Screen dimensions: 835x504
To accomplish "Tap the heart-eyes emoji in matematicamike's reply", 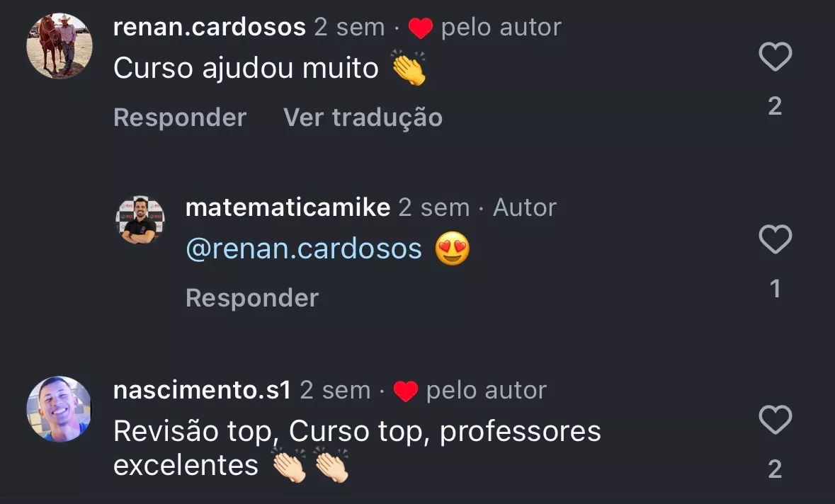I will click(452, 248).
